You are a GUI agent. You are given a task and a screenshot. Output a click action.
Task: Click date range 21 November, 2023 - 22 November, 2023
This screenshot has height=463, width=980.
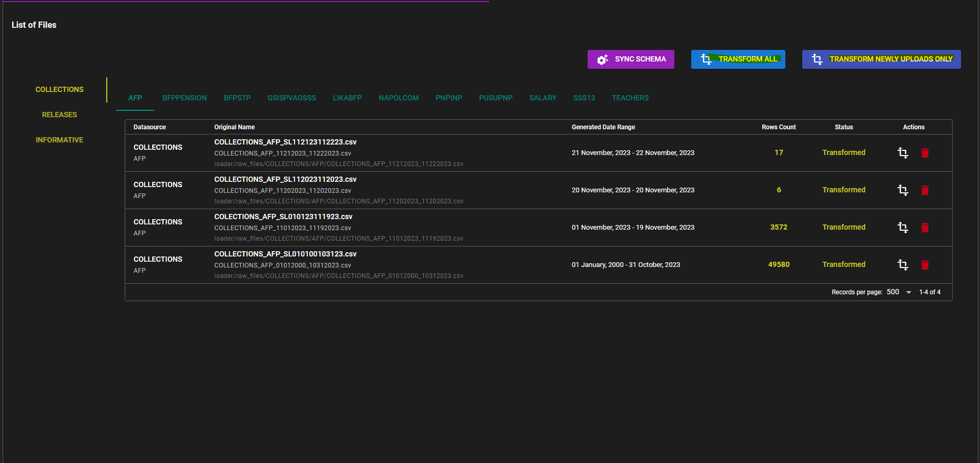(633, 153)
